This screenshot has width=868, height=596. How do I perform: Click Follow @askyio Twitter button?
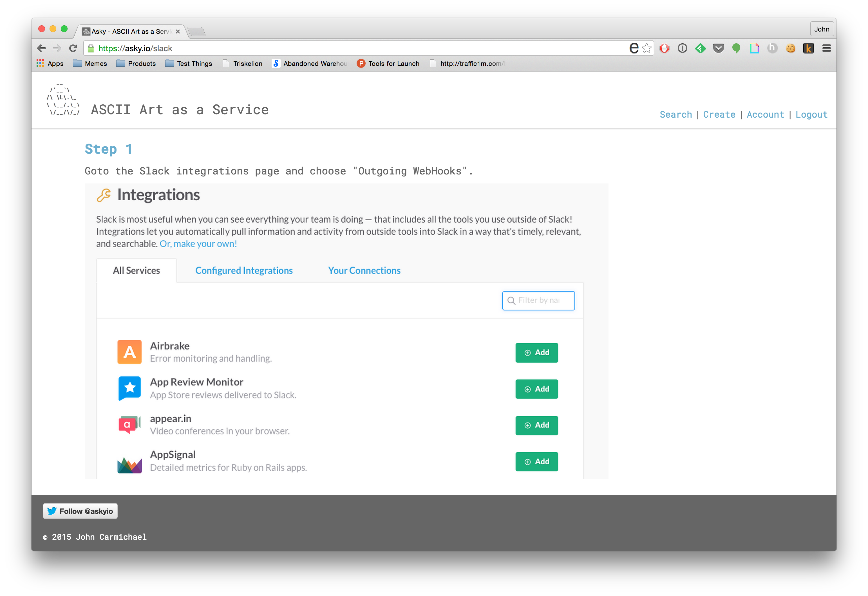[80, 511]
